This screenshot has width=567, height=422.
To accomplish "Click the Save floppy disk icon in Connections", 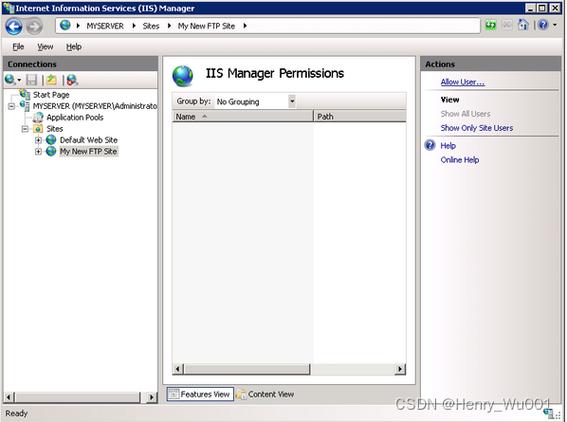I will pyautogui.click(x=31, y=80).
